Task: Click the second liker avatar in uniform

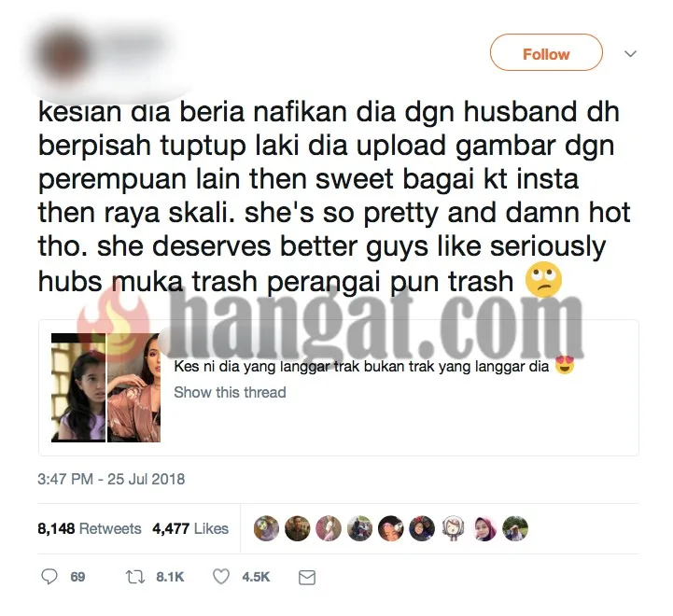Action: [x=297, y=528]
